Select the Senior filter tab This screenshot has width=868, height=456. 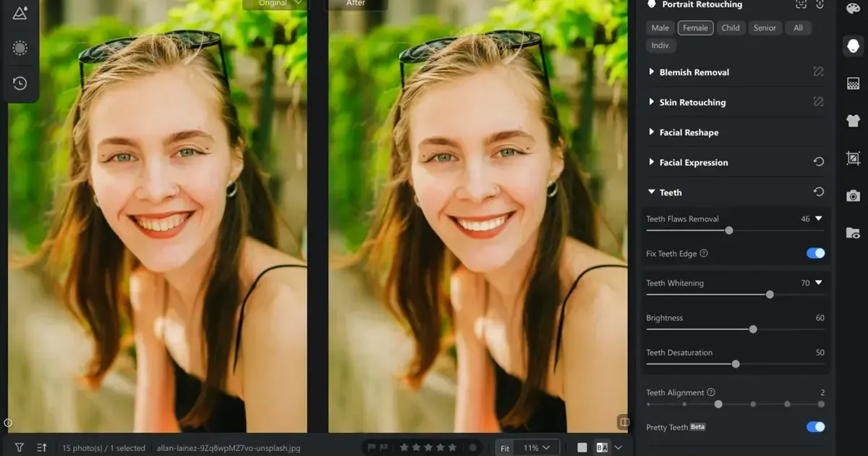click(765, 28)
